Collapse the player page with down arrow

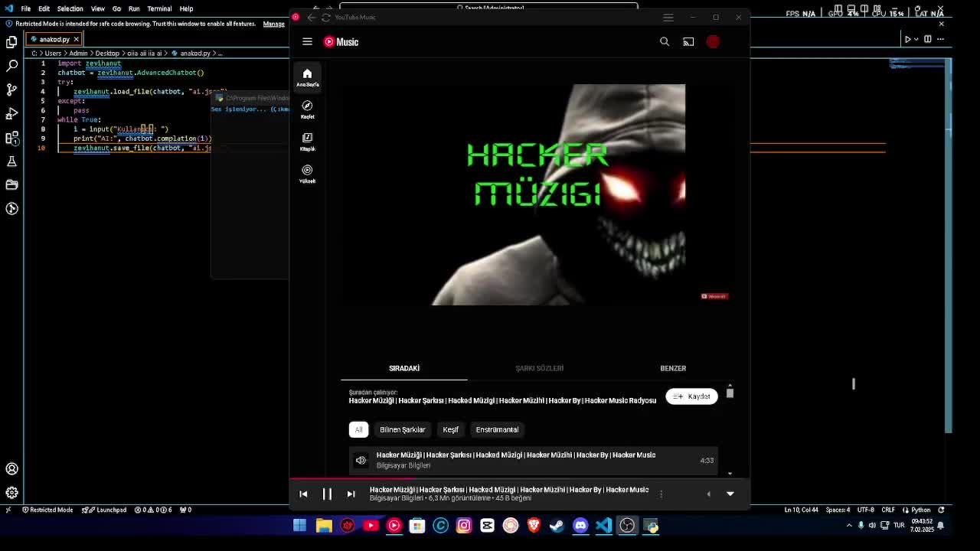[730, 494]
